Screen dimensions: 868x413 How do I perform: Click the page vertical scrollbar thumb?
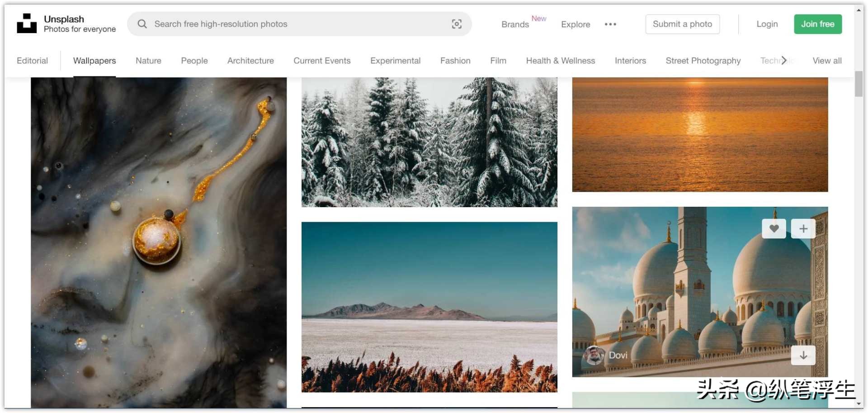point(859,84)
